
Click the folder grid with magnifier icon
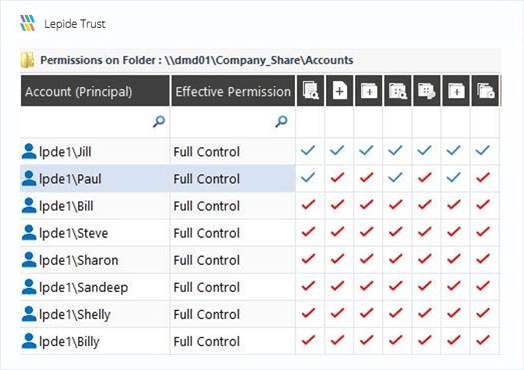[x=398, y=91]
